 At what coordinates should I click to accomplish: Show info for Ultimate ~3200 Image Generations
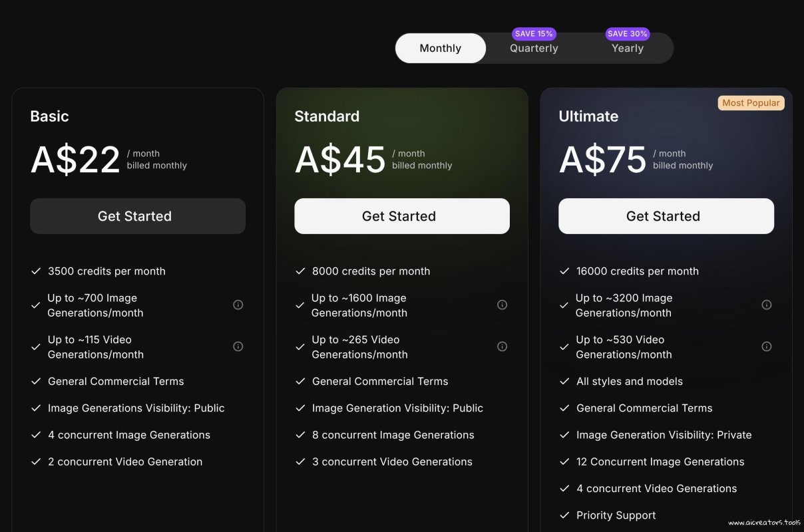point(766,305)
